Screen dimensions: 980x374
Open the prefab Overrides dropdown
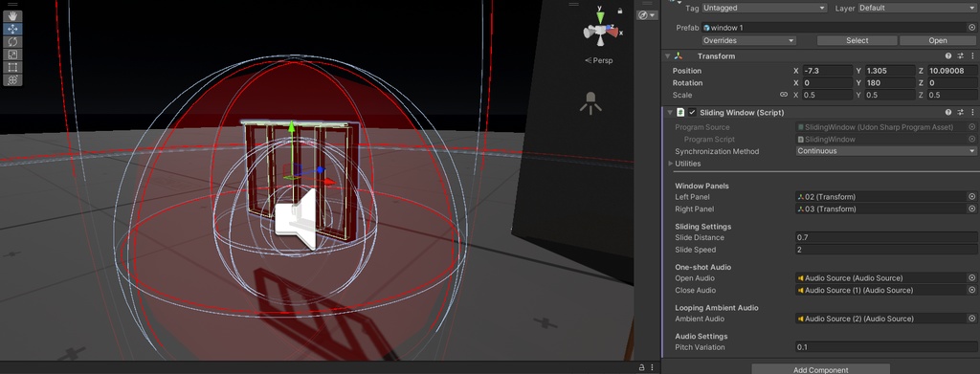[x=748, y=40]
